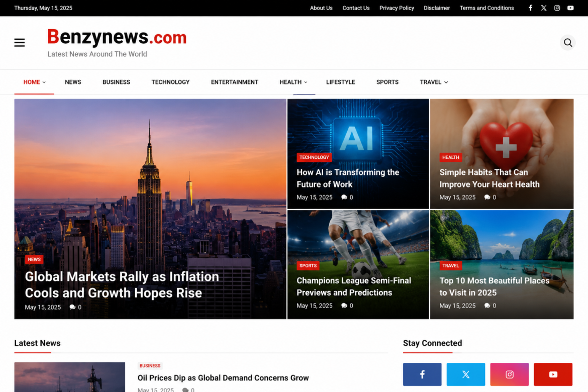Screen dimensions: 588x392
Task: Open Facebook icon in top bar
Action: [530, 8]
